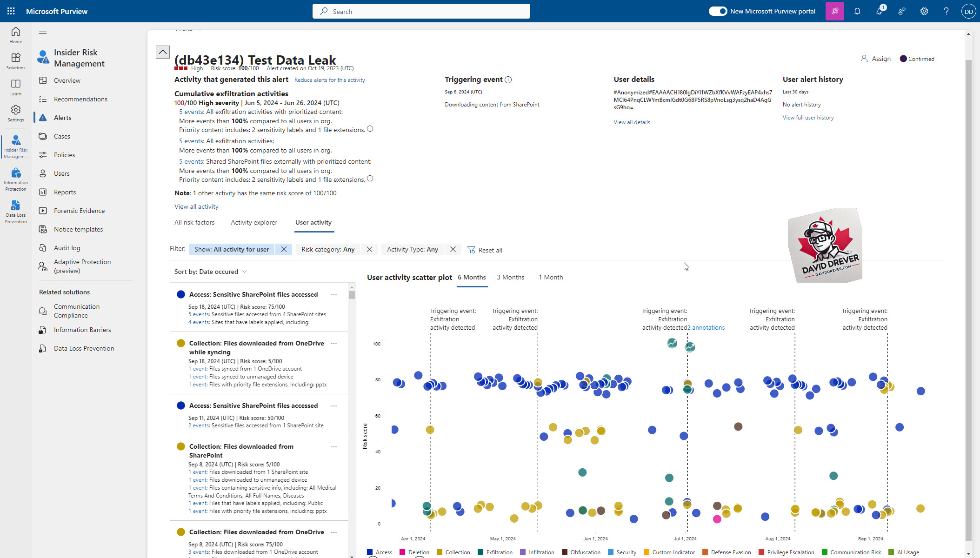
Task: Open the Learn icon in left rail
Action: [16, 87]
